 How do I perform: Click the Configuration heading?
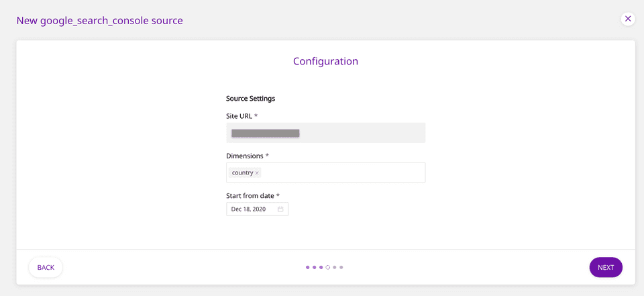pyautogui.click(x=325, y=61)
